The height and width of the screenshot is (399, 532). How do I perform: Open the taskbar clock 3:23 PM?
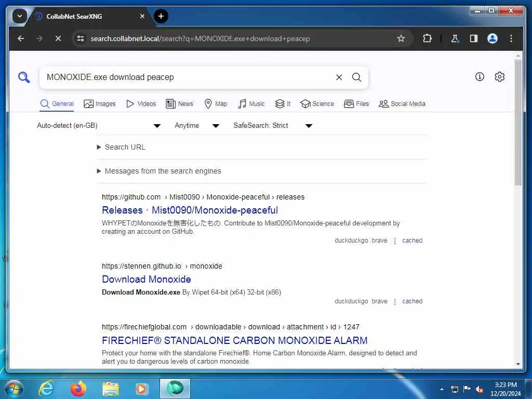tap(506, 389)
